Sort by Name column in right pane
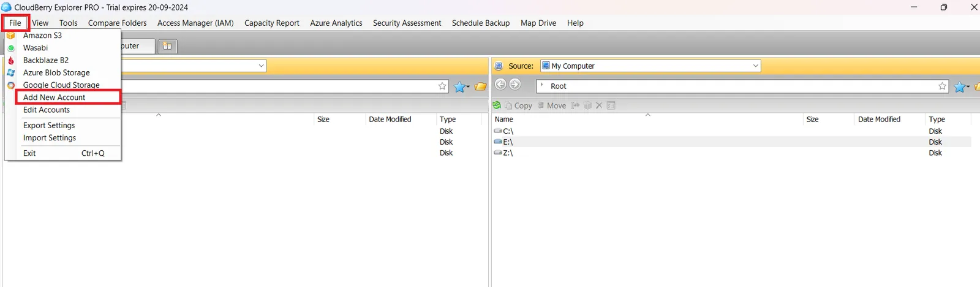This screenshot has width=980, height=287. (x=647, y=119)
